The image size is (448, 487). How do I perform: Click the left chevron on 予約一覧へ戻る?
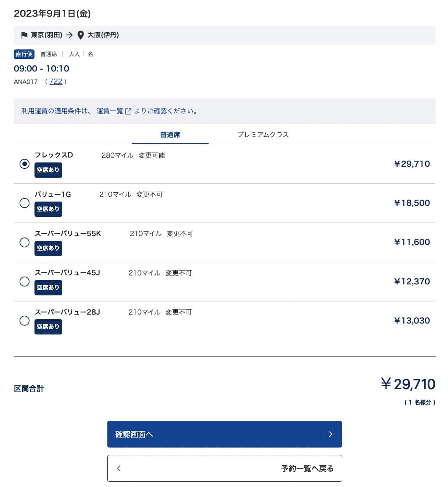pyautogui.click(x=119, y=468)
